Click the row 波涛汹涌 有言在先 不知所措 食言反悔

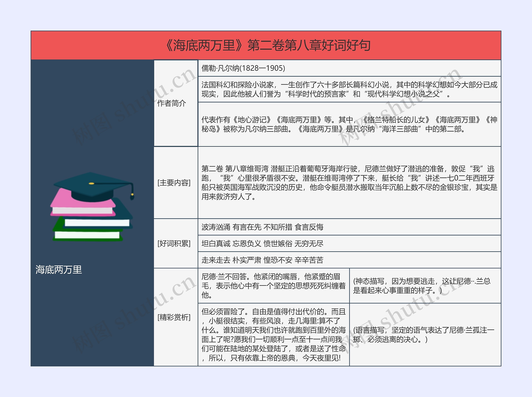(x=349, y=227)
